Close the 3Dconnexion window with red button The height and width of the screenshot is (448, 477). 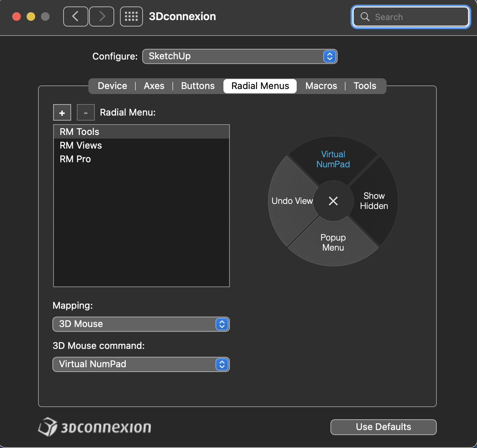pos(17,17)
